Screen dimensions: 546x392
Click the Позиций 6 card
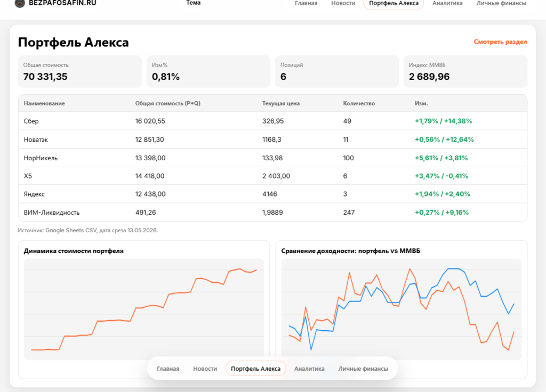pyautogui.click(x=337, y=72)
